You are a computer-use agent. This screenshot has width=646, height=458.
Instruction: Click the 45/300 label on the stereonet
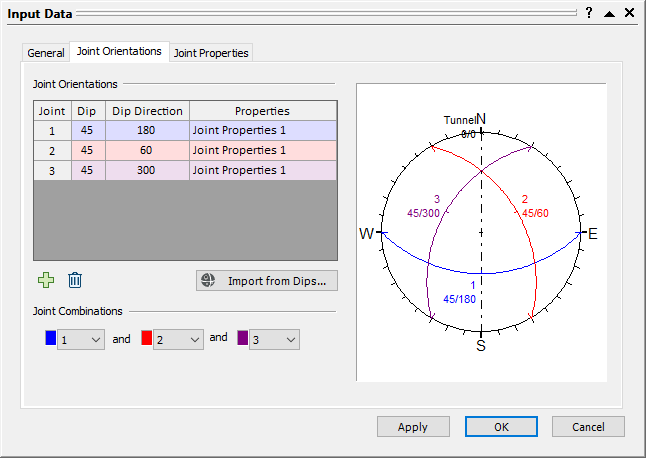coord(424,213)
